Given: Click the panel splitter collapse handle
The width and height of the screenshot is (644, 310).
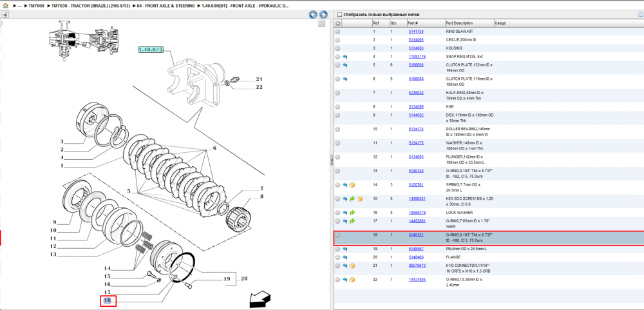Looking at the screenshot, I should tap(332, 160).
